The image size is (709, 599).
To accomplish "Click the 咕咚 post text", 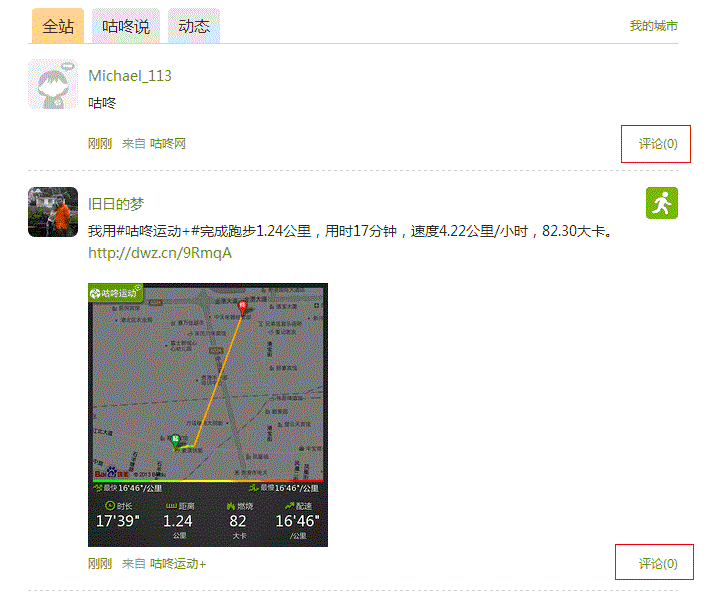I will pos(102,103).
